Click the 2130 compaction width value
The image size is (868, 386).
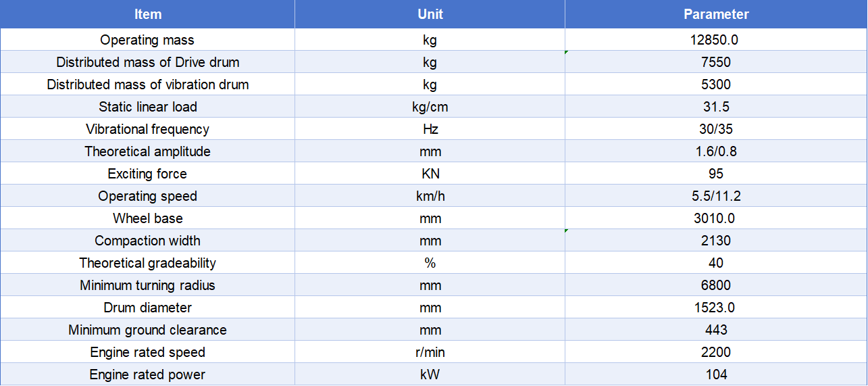[716, 241]
